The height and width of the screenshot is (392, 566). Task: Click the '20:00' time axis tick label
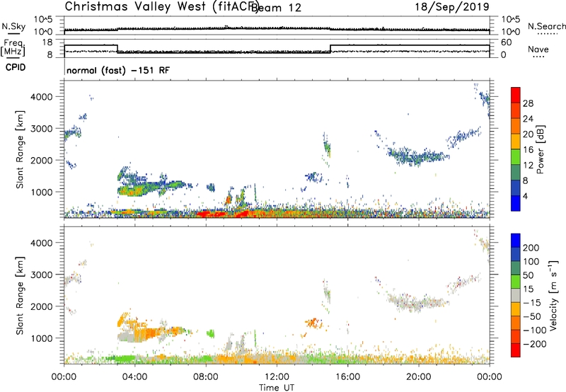pos(419,377)
